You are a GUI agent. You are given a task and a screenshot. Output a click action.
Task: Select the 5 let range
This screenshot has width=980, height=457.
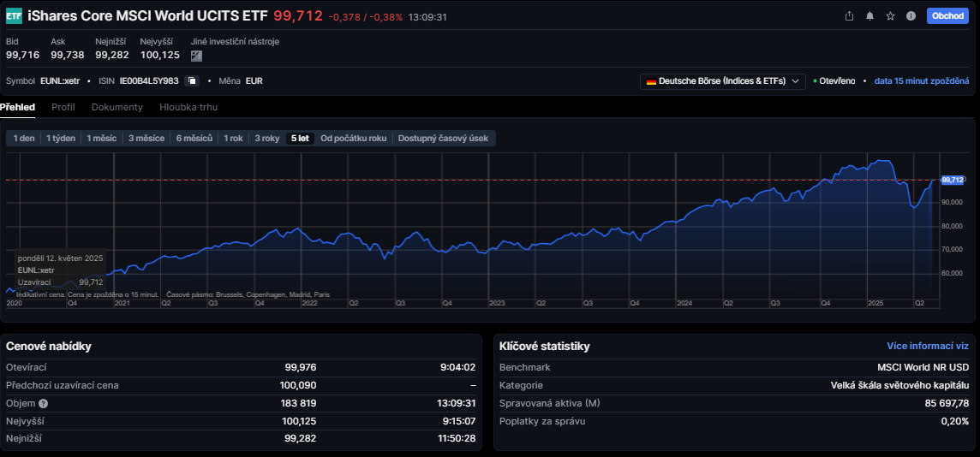click(300, 139)
